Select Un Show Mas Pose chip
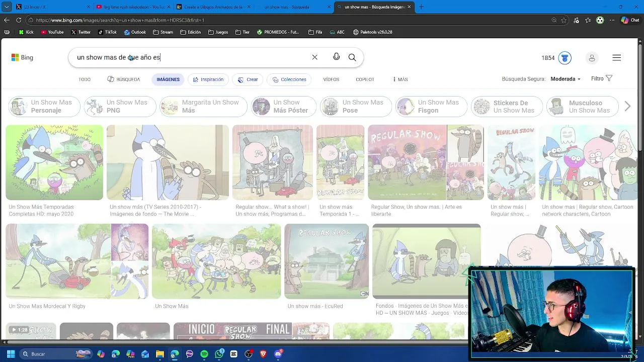This screenshot has width=644, height=362. [356, 107]
